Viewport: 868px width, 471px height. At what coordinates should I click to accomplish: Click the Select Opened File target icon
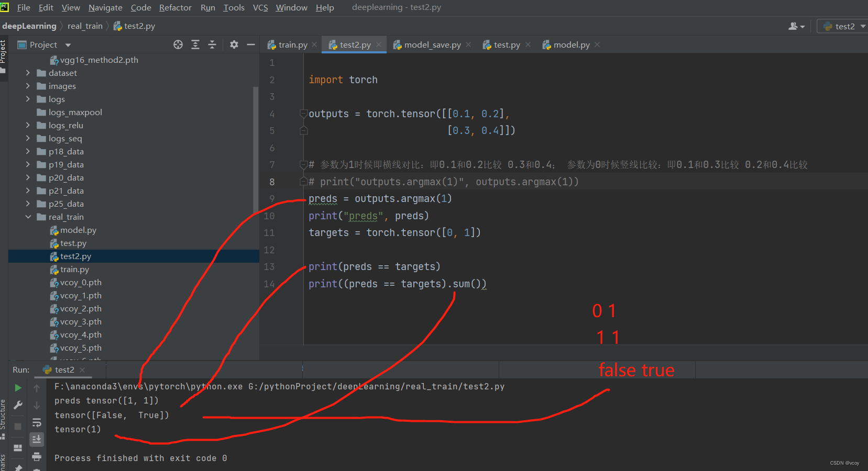point(178,44)
